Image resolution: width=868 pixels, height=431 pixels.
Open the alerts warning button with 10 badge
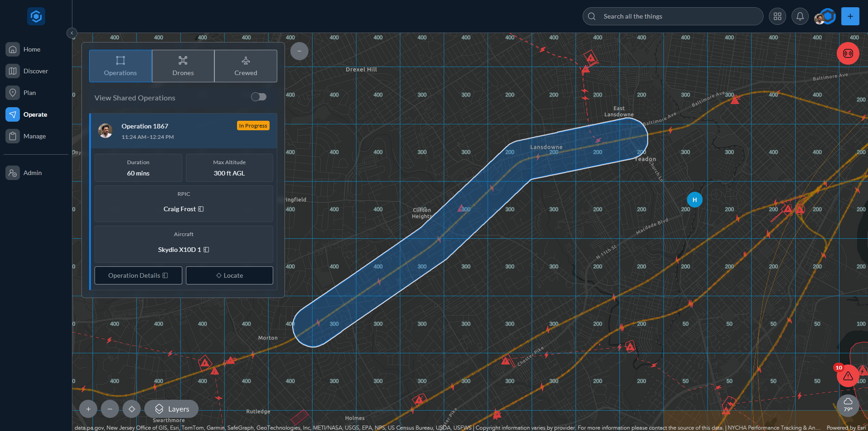pyautogui.click(x=848, y=375)
